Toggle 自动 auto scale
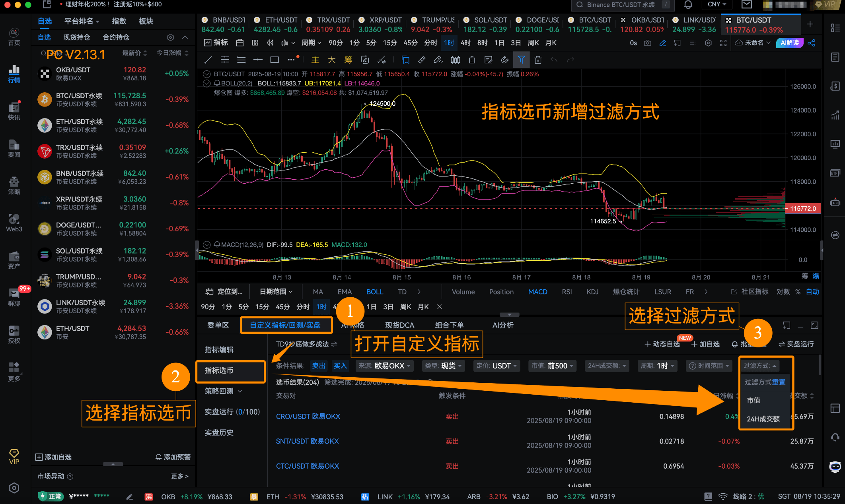This screenshot has width=845, height=504. [x=812, y=292]
